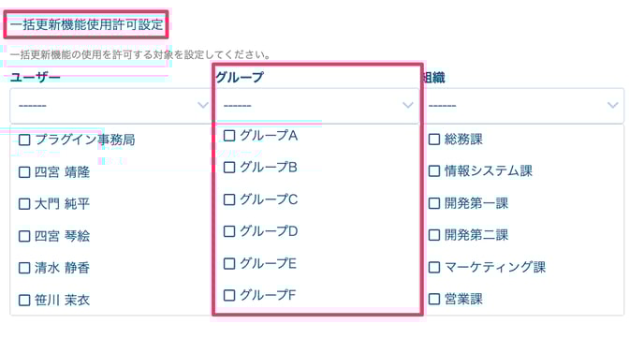Check the 総務課 organization checkbox
This screenshot has height=339, width=644.
point(434,139)
